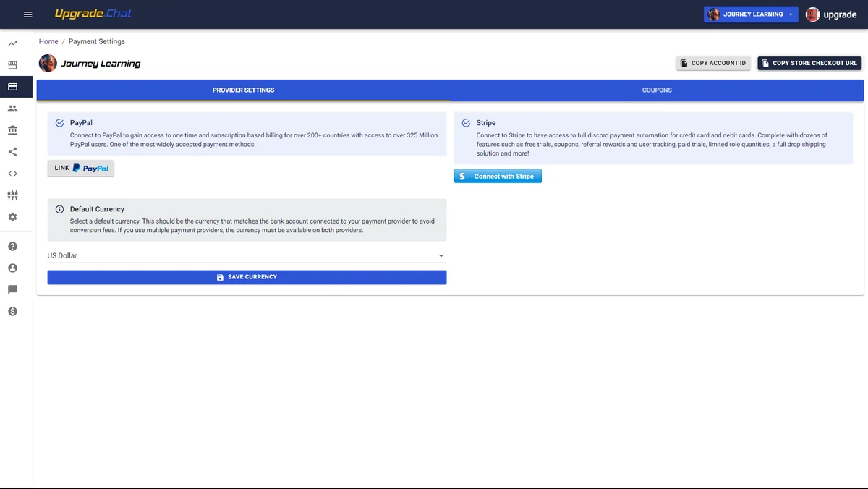The width and height of the screenshot is (868, 489).
Task: Open the analytics trend icon in sidebar
Action: point(12,43)
